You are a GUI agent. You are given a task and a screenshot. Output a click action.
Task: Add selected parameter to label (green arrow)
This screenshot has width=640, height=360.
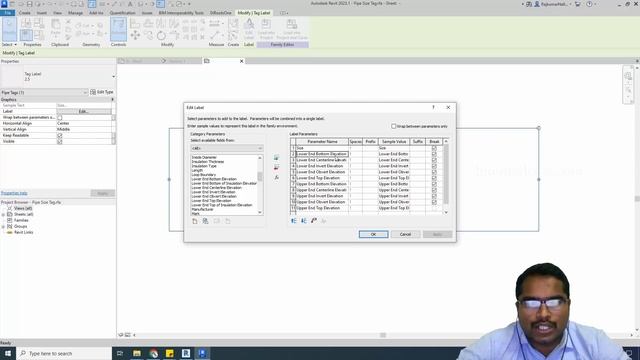[276, 158]
